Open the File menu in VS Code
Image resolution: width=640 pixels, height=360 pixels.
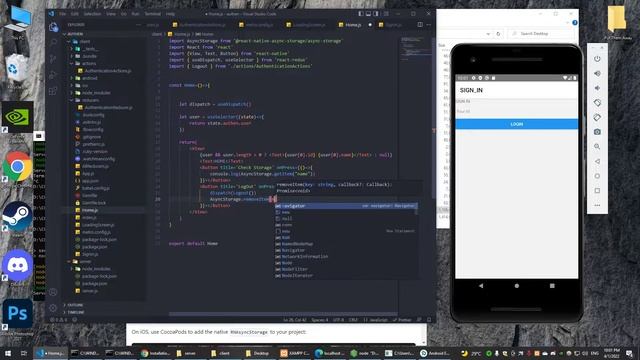coord(62,14)
